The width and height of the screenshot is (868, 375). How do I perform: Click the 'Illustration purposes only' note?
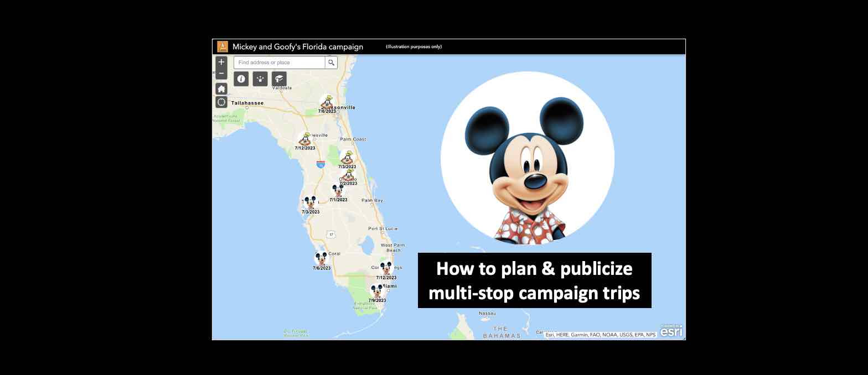(x=414, y=47)
